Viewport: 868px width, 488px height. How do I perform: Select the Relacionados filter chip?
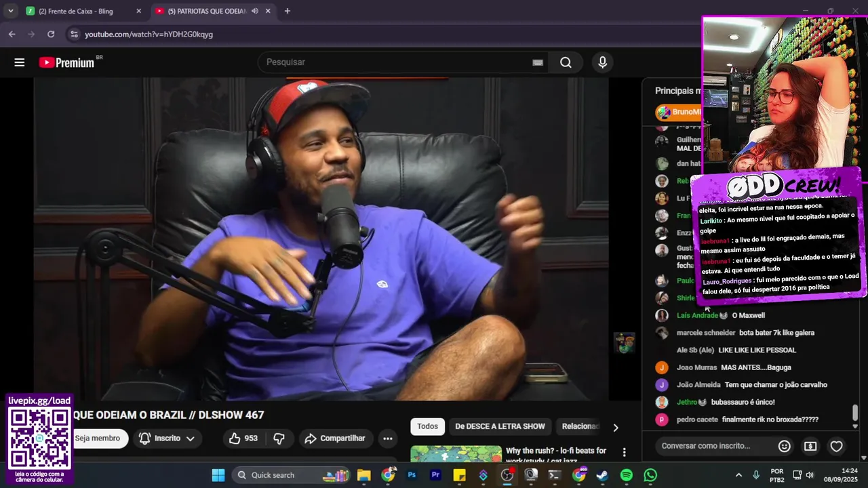pyautogui.click(x=580, y=426)
